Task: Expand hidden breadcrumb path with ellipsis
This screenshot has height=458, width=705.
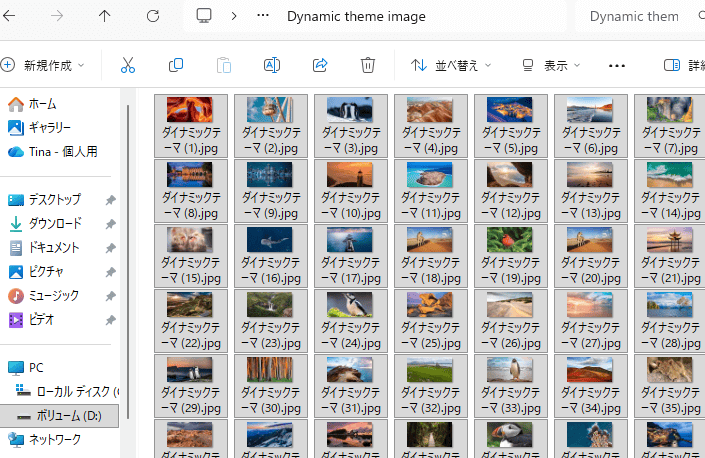Action: tap(263, 16)
